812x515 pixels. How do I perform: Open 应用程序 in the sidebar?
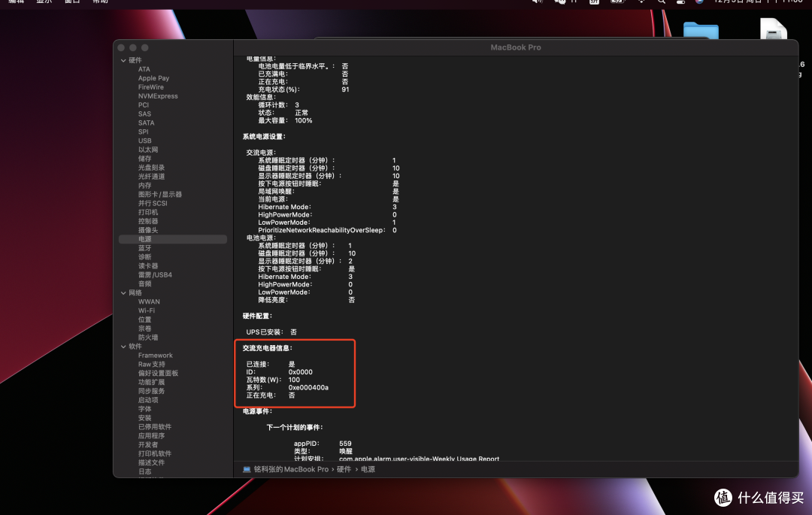(x=151, y=436)
